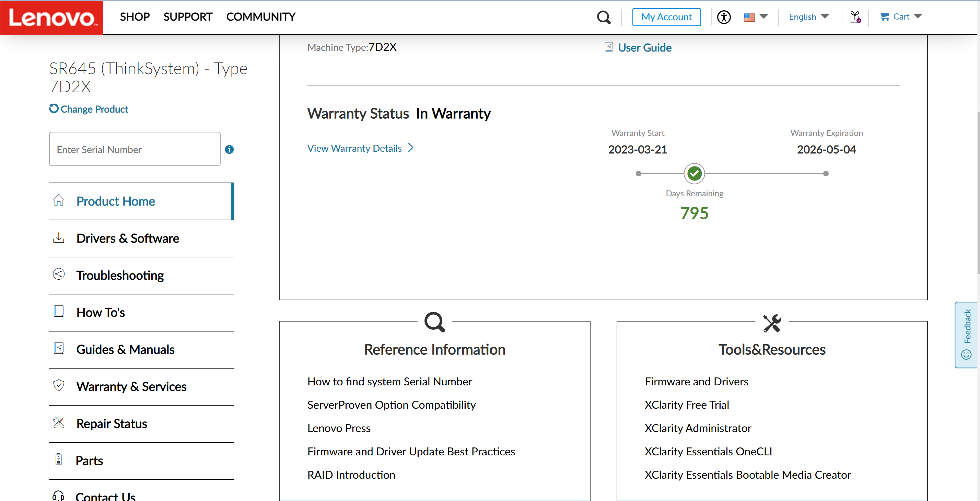
Task: Open the accessibility options icon
Action: (x=724, y=17)
